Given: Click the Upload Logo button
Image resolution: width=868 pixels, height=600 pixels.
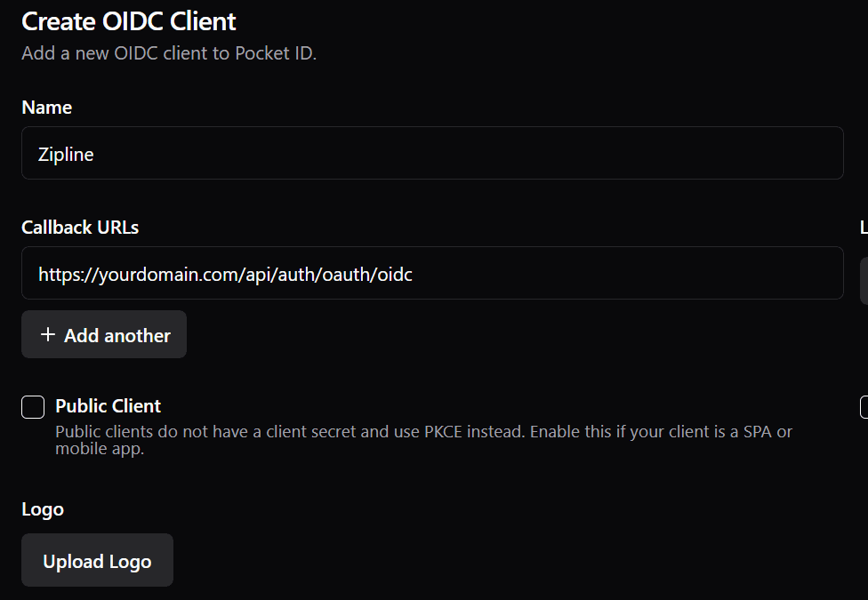Looking at the screenshot, I should click(97, 560).
